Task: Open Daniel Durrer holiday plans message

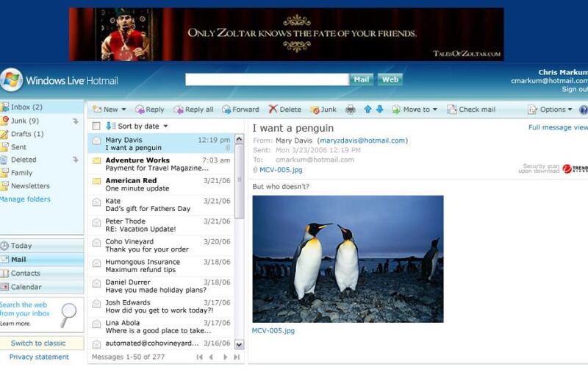Action: 161,286
